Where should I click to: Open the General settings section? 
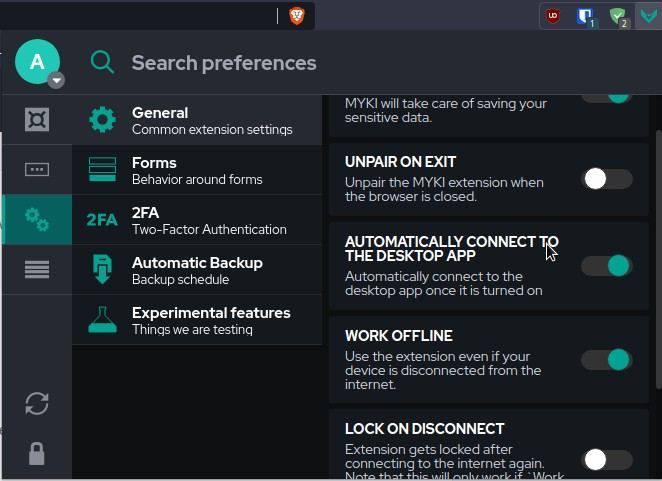[x=197, y=120]
